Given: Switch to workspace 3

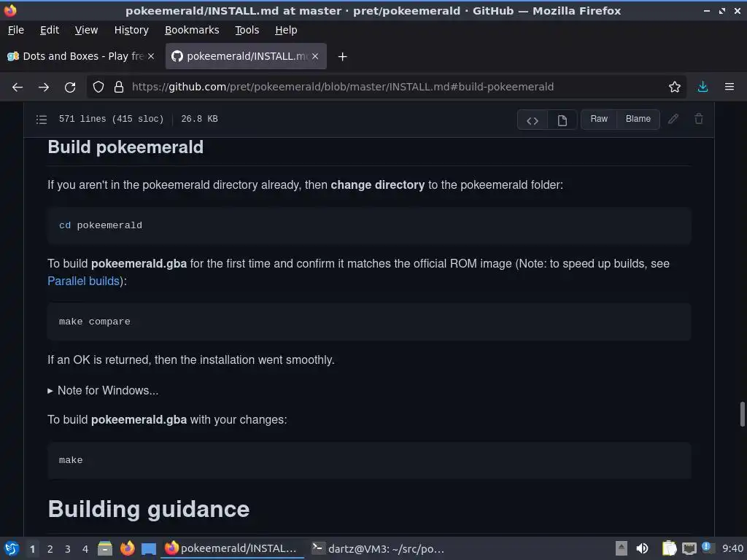Looking at the screenshot, I should coord(68,549).
